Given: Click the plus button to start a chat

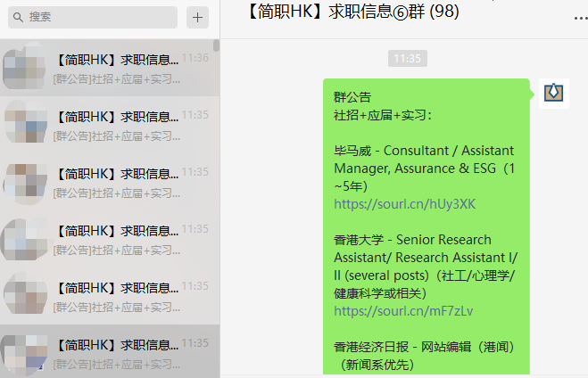Looking at the screenshot, I should pos(197,17).
